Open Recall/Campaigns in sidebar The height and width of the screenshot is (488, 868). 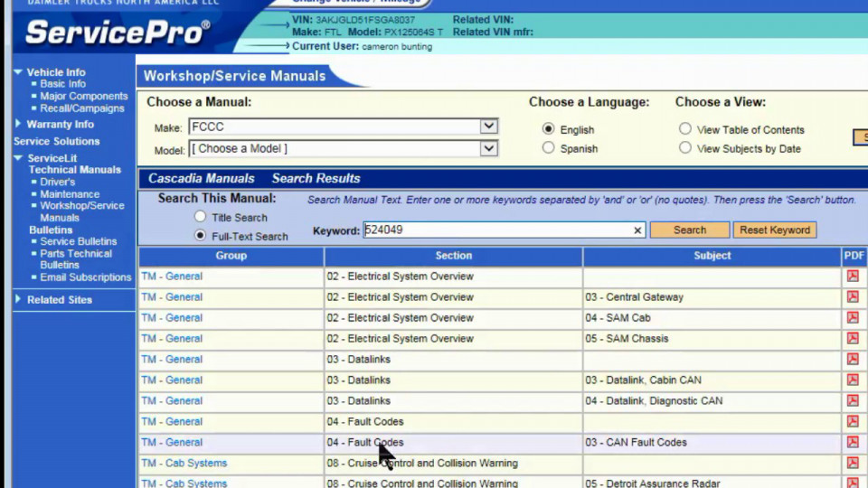coord(82,108)
